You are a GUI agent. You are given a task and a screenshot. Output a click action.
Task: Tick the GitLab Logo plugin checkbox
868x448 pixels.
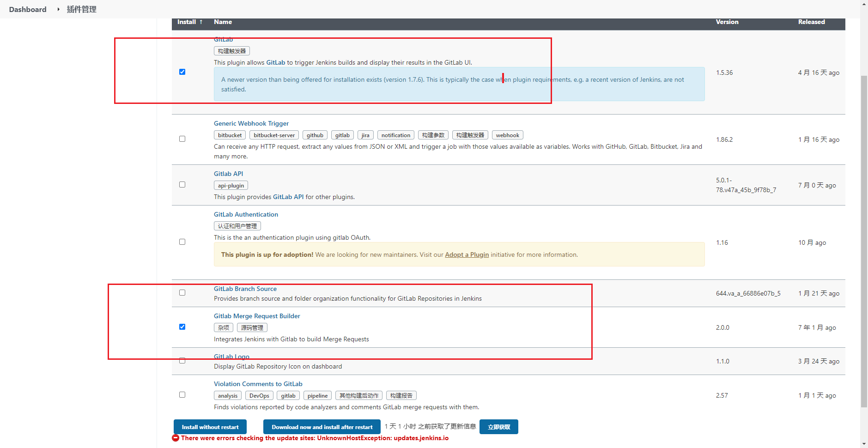coord(182,361)
